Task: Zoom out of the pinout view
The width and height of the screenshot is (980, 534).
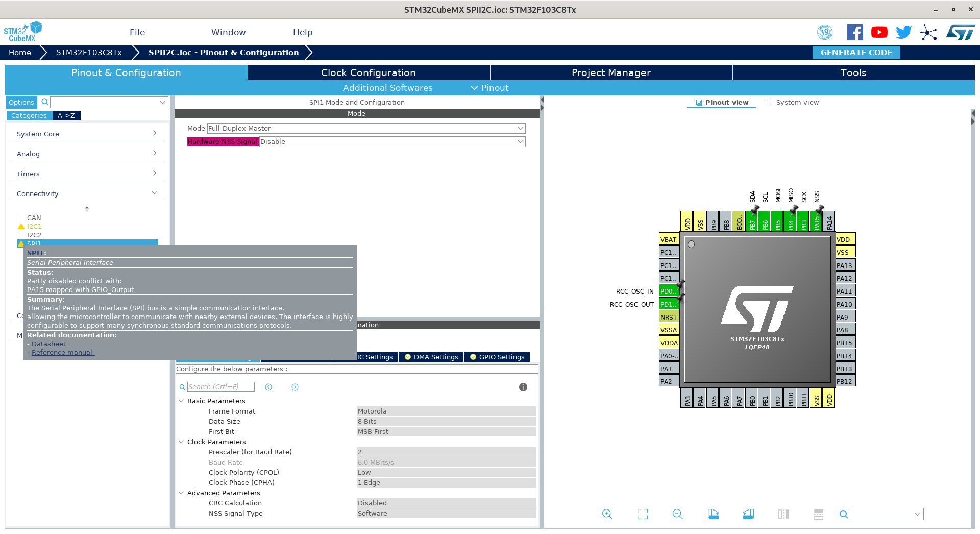Action: tap(678, 514)
